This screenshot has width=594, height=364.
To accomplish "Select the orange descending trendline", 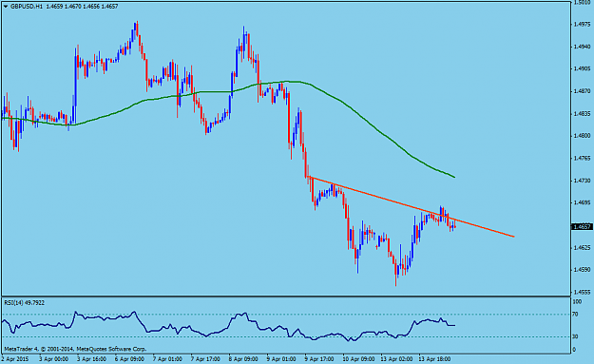I will pyautogui.click(x=411, y=206).
